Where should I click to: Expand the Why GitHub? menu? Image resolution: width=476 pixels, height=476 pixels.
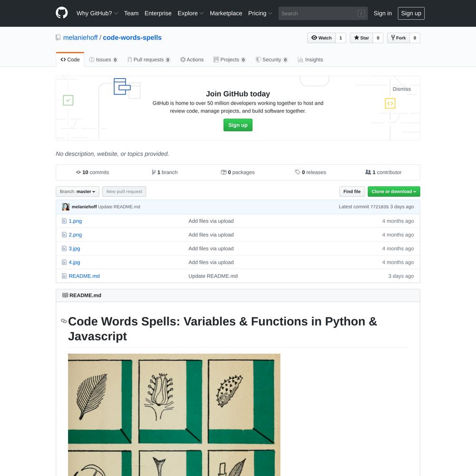(97, 13)
